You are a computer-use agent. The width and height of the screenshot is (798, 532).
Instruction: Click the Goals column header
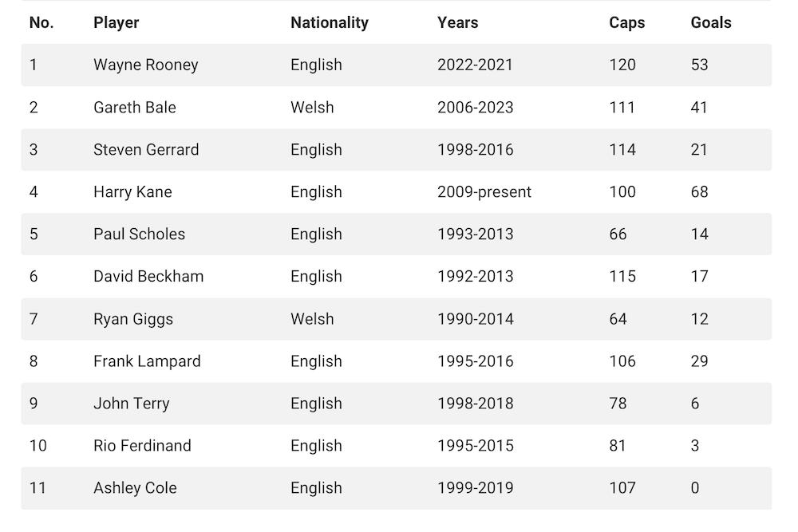click(x=711, y=23)
